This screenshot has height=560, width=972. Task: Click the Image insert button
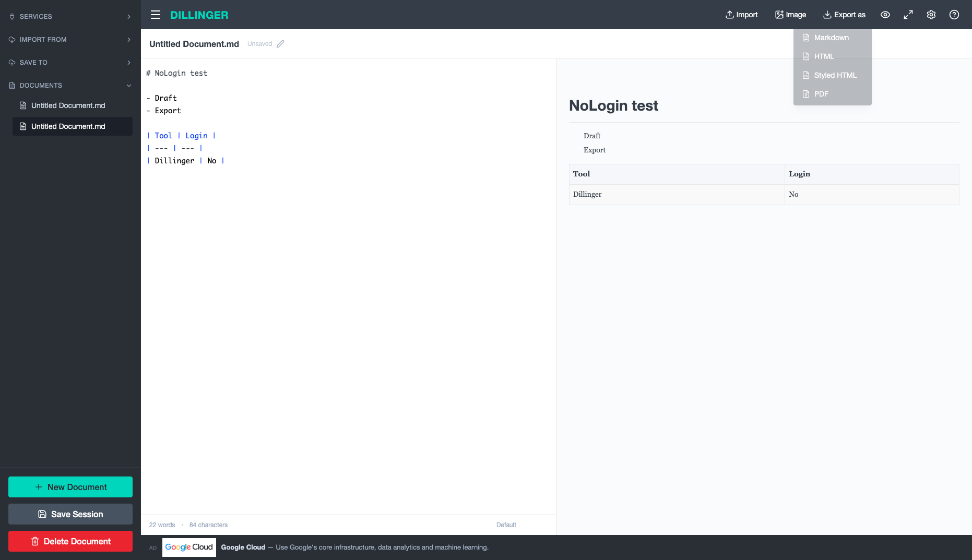(x=790, y=15)
